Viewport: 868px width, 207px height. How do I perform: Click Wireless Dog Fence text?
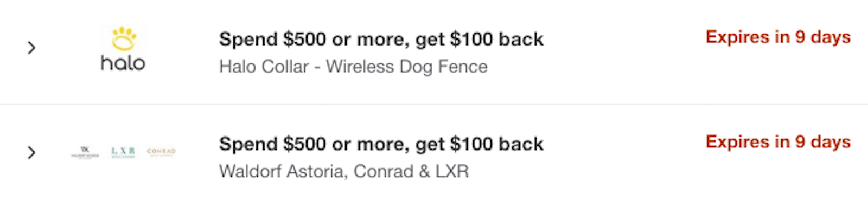(407, 67)
